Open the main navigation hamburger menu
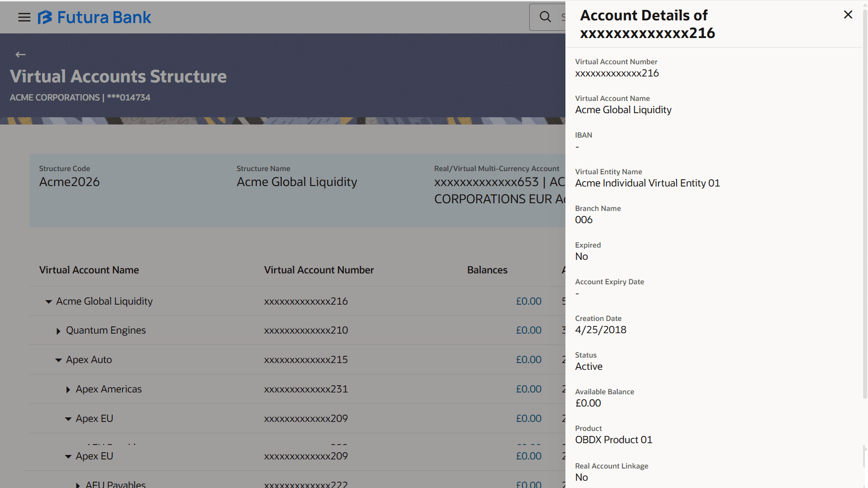This screenshot has width=868, height=488. (24, 17)
